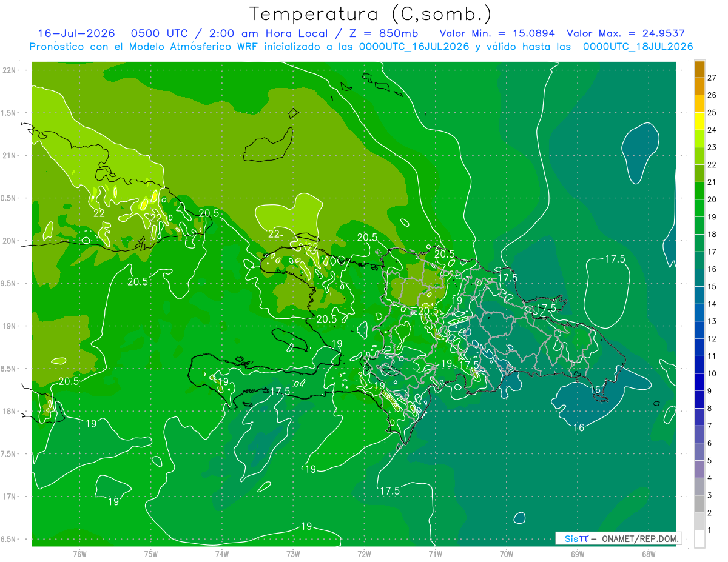
Task: Click the '0000UTC_16JUL2026' initialization timestamp
Action: 414,47
